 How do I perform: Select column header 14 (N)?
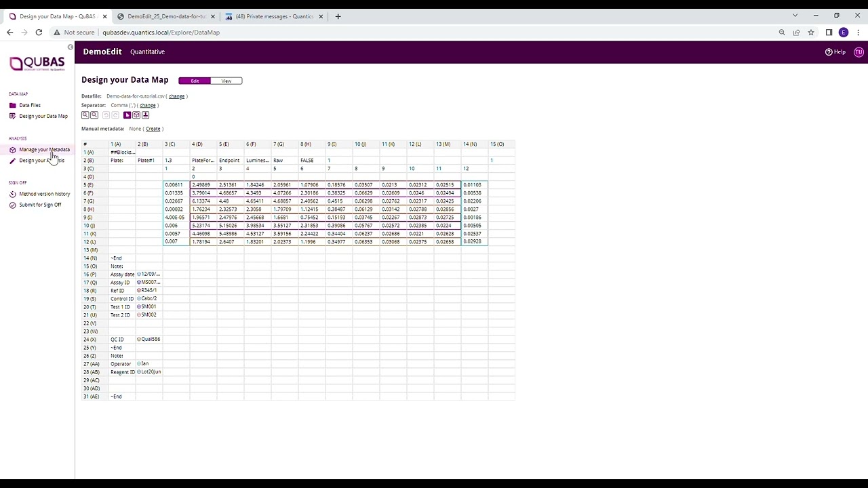[475, 144]
